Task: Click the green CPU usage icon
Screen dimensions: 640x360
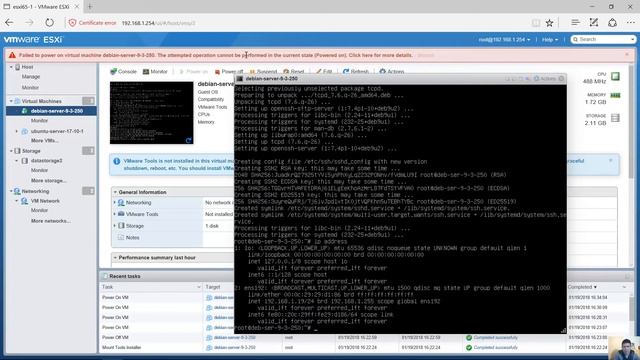Action: click(x=615, y=76)
